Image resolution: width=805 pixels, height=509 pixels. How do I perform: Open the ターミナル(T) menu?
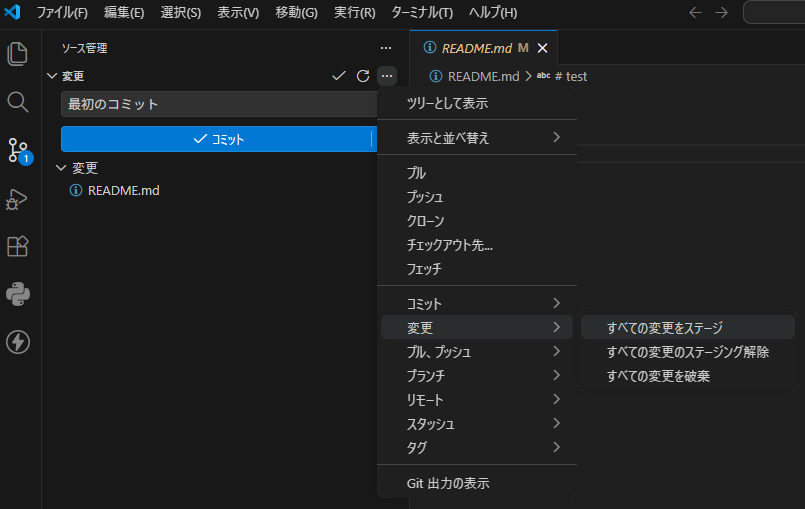(x=422, y=13)
